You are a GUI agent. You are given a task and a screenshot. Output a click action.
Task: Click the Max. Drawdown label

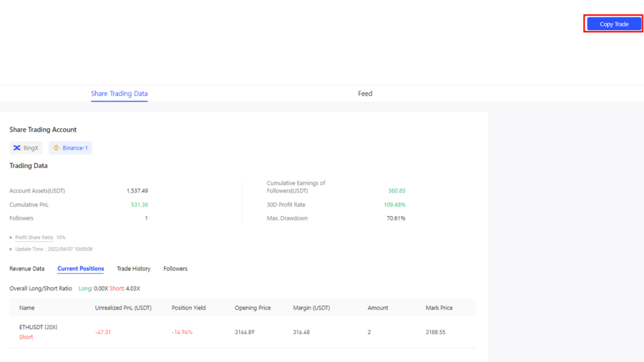287,218
